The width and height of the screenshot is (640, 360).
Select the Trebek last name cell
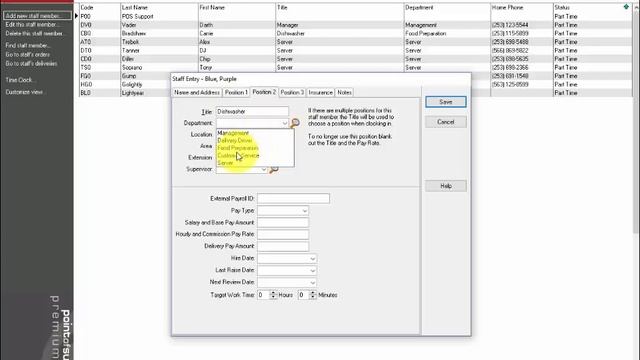159,42
